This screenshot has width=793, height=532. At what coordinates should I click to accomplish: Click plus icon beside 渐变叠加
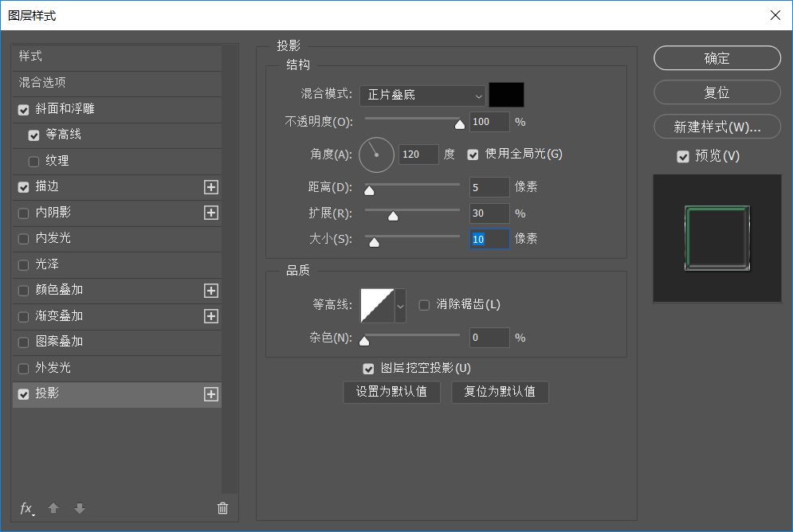210,316
